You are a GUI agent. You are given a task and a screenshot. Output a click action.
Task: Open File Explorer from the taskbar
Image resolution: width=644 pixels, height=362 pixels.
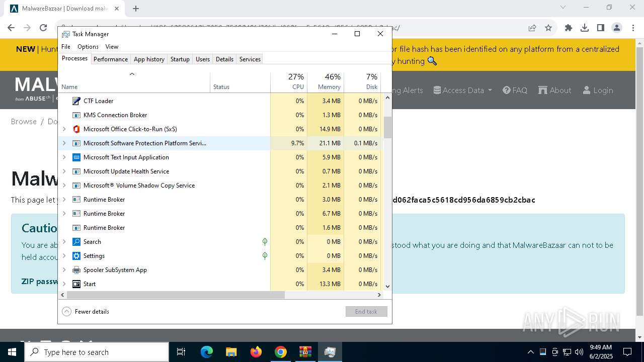[231, 352]
